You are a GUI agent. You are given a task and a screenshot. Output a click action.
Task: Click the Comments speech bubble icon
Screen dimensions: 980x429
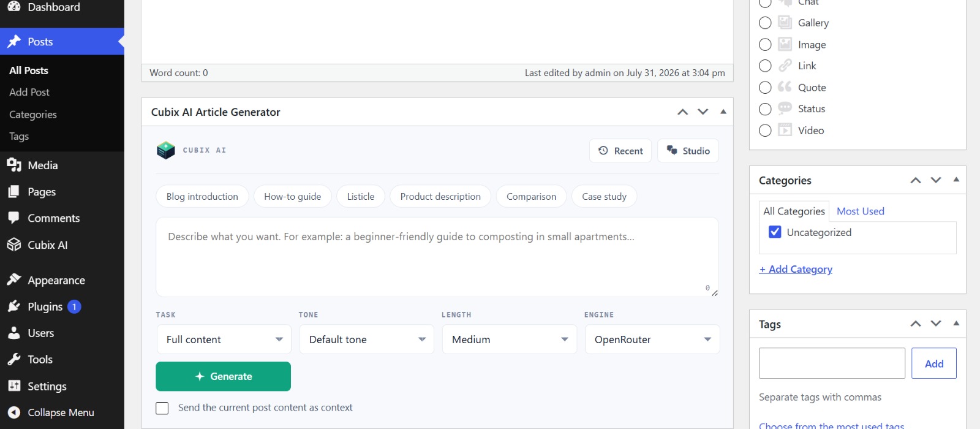pyautogui.click(x=14, y=218)
